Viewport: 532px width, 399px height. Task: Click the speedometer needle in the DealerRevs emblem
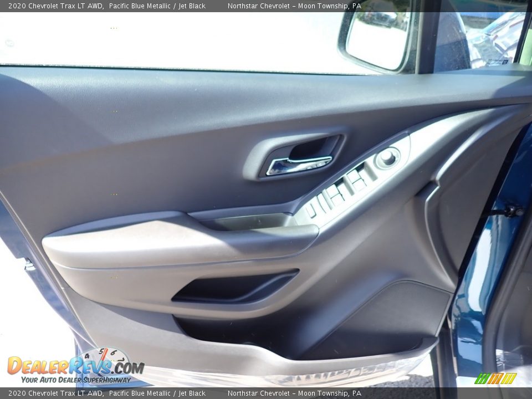(104, 356)
